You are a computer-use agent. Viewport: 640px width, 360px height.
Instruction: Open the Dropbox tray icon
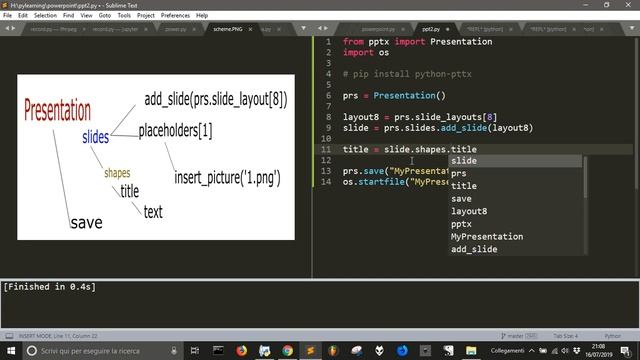tap(576, 351)
